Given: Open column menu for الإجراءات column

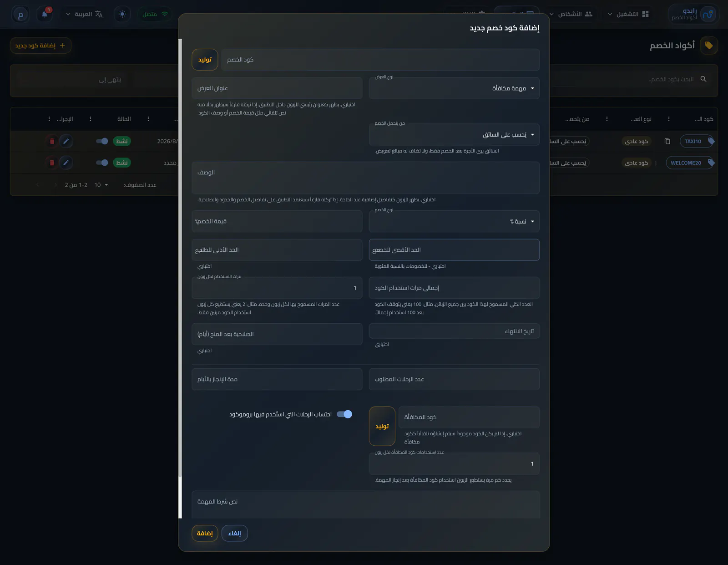Looking at the screenshot, I should (49, 119).
